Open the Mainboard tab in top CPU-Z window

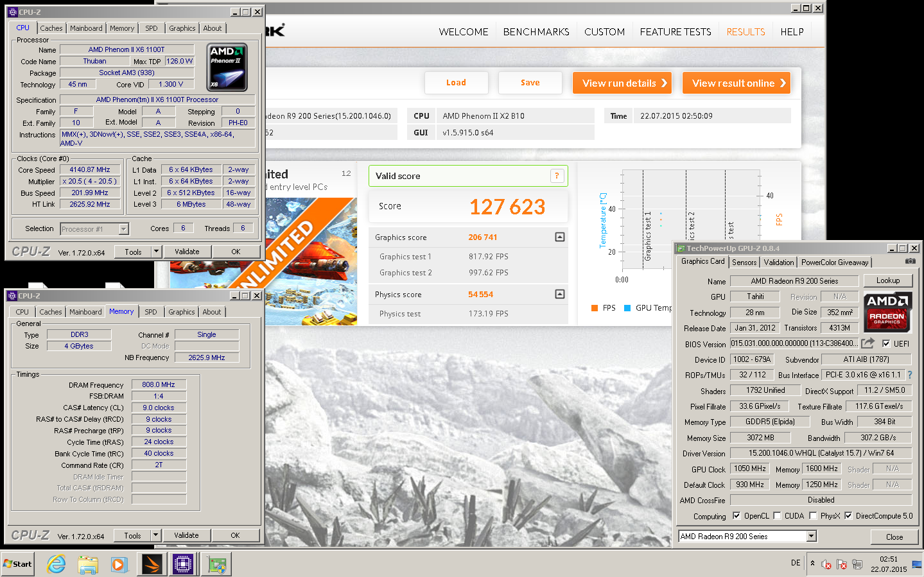point(86,28)
